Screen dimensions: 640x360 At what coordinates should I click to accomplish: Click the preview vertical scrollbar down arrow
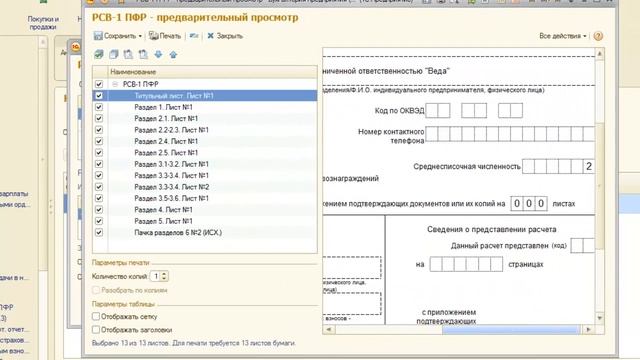[600, 318]
